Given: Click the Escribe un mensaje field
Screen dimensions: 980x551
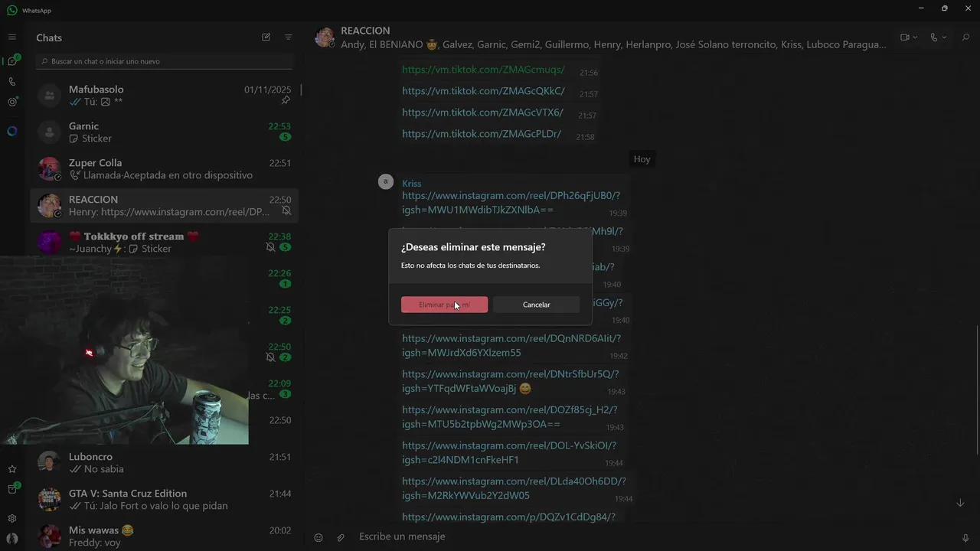Looking at the screenshot, I should 655,536.
